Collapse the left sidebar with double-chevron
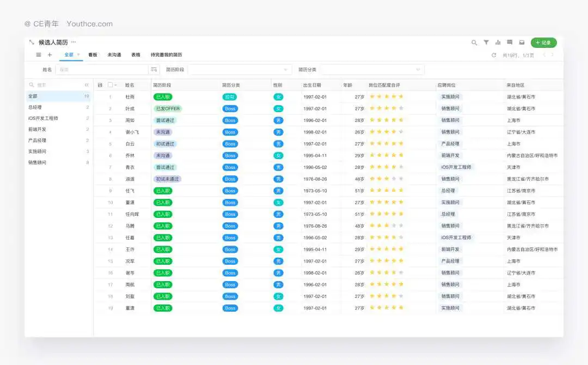 (87, 85)
